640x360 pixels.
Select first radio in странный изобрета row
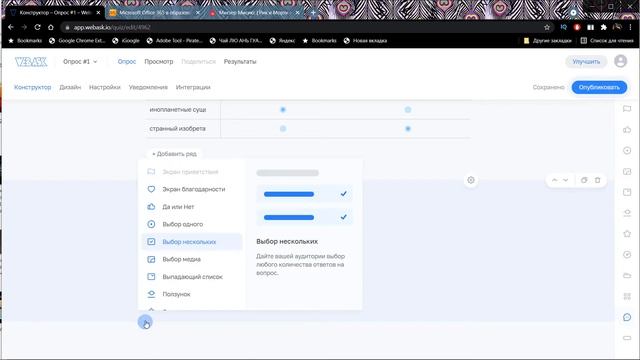click(283, 129)
